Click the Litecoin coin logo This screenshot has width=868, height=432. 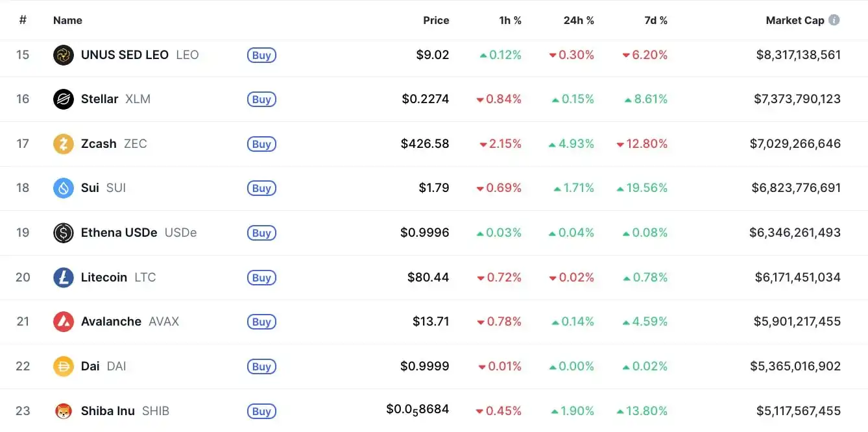(63, 277)
